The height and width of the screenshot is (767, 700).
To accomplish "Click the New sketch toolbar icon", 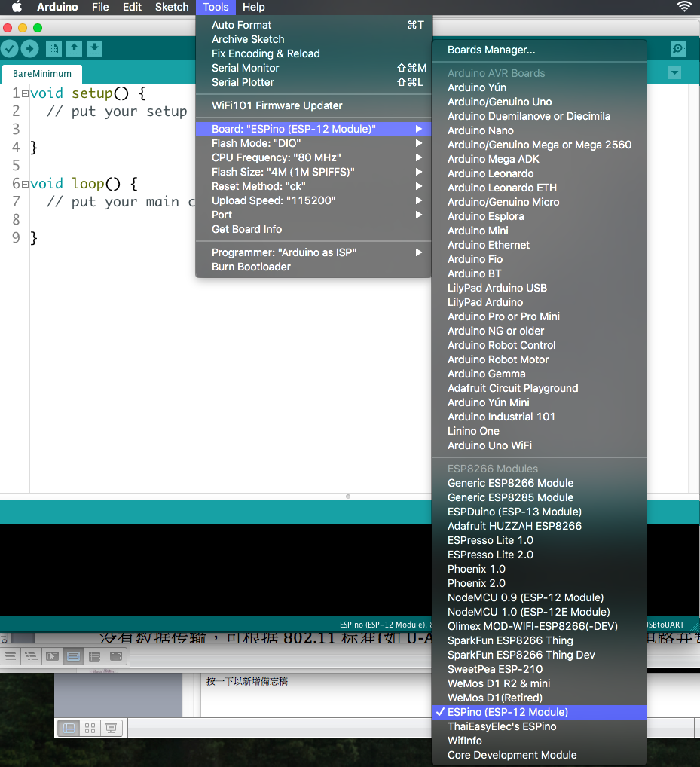I will 53,48.
